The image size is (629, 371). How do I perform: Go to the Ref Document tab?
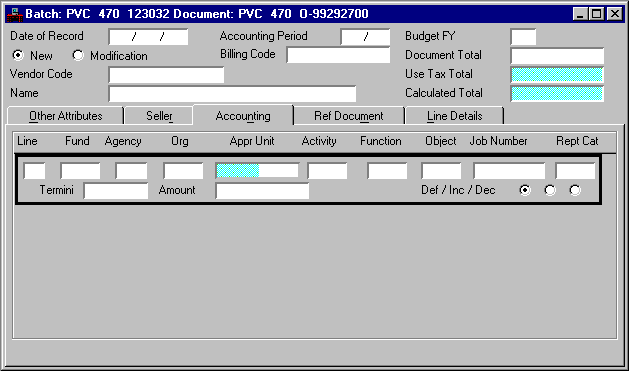click(x=349, y=116)
